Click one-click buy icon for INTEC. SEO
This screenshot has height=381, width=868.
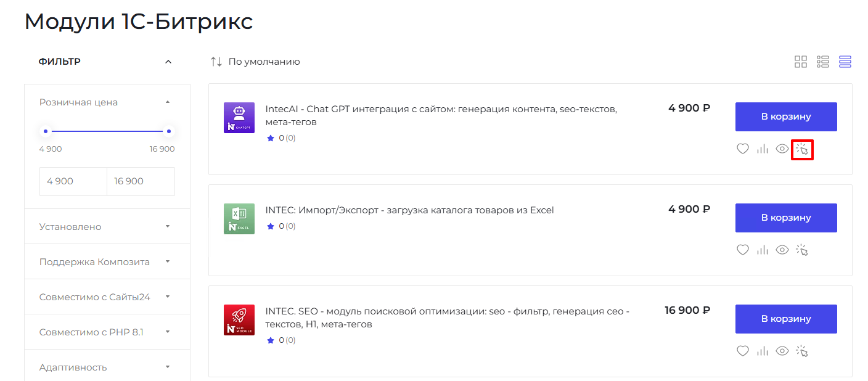(802, 351)
